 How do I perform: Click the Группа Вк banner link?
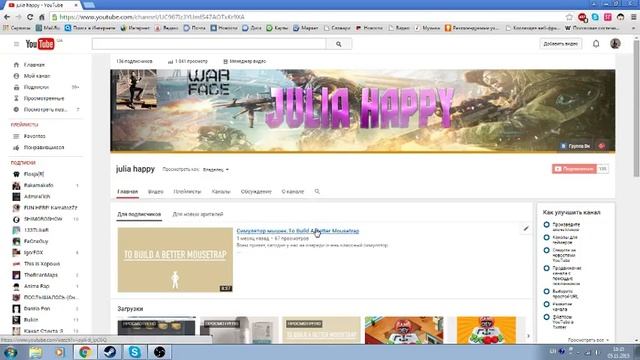click(x=576, y=146)
